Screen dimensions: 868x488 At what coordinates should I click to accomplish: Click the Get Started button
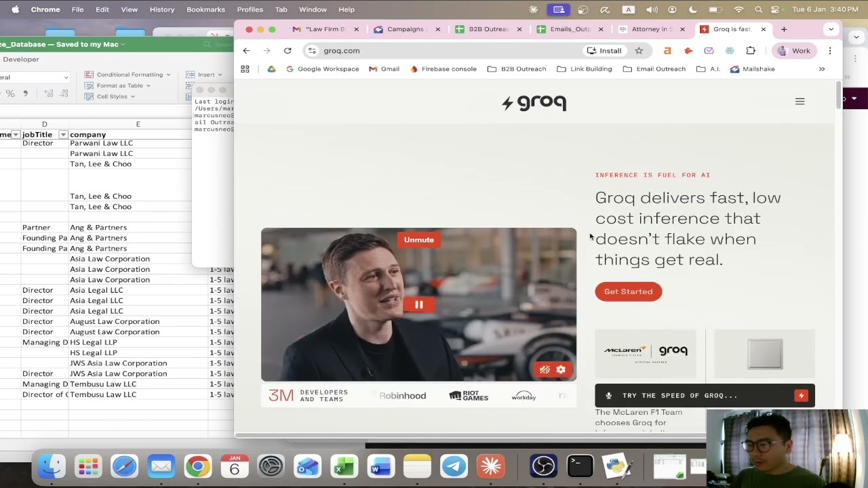(x=628, y=291)
